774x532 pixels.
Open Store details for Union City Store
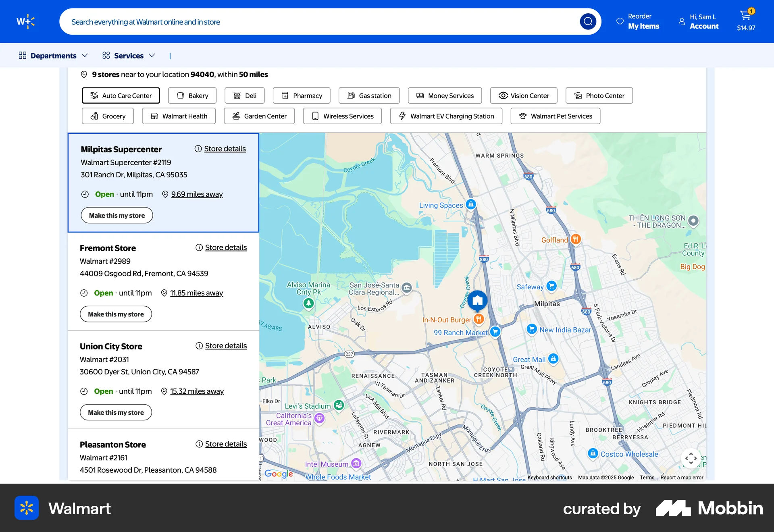pyautogui.click(x=226, y=345)
